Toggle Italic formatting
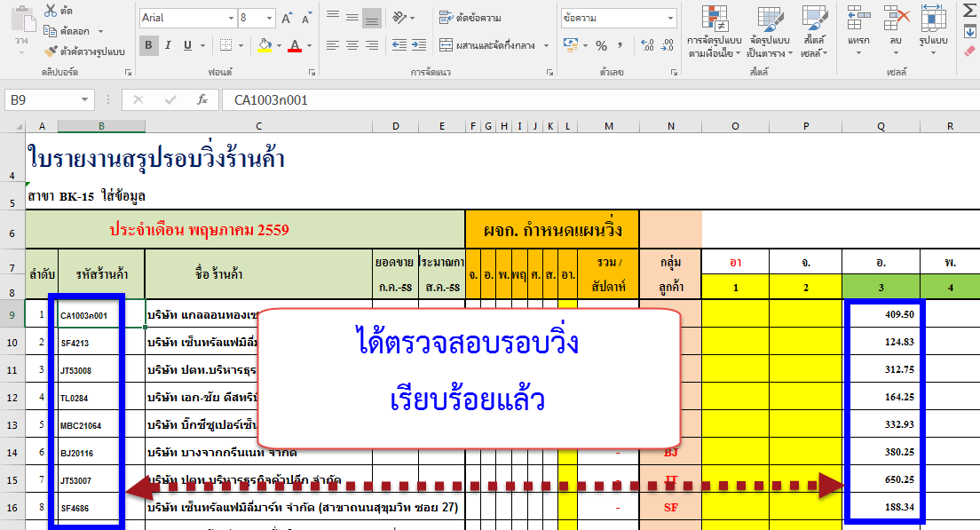Image resolution: width=980 pixels, height=530 pixels. 168,45
